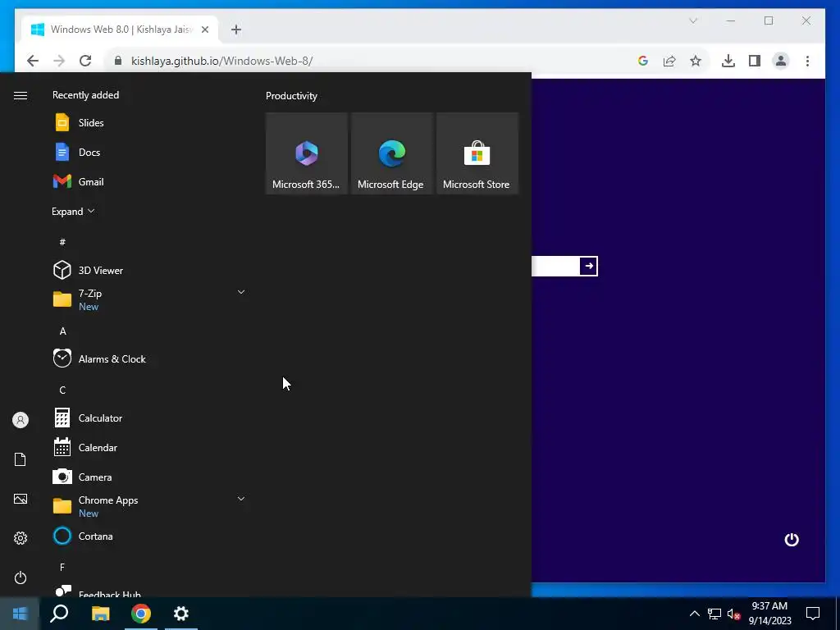Reload the current page
The image size is (840, 630).
point(85,61)
